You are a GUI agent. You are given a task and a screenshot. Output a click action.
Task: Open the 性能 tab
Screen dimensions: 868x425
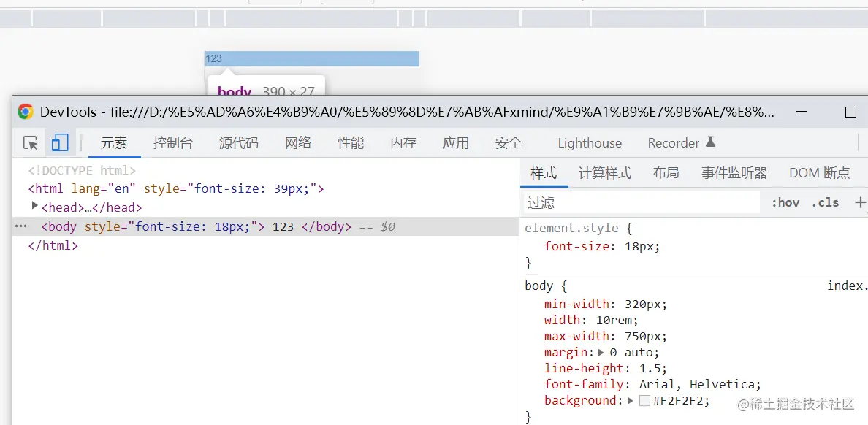point(351,143)
